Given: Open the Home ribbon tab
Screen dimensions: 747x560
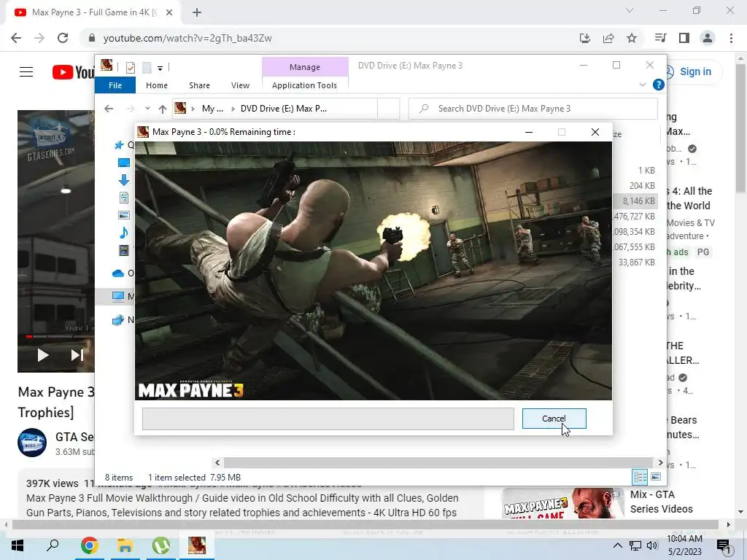Looking at the screenshot, I should click(157, 85).
